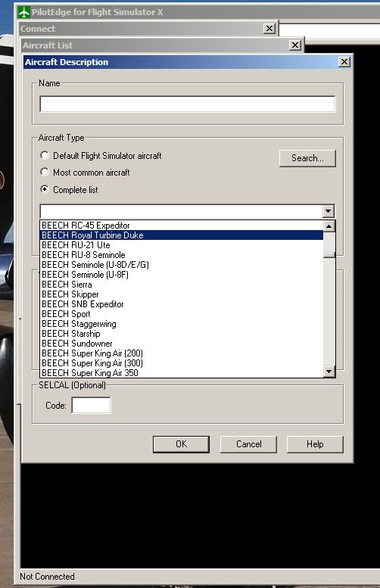Click the aircraft type combo box field
Image resolution: width=380 pixels, height=588 pixels.
pos(181,211)
